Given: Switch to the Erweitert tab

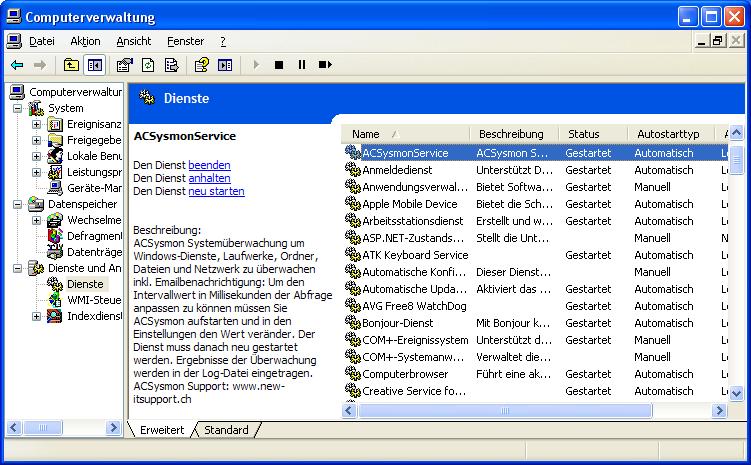Looking at the screenshot, I should (162, 430).
